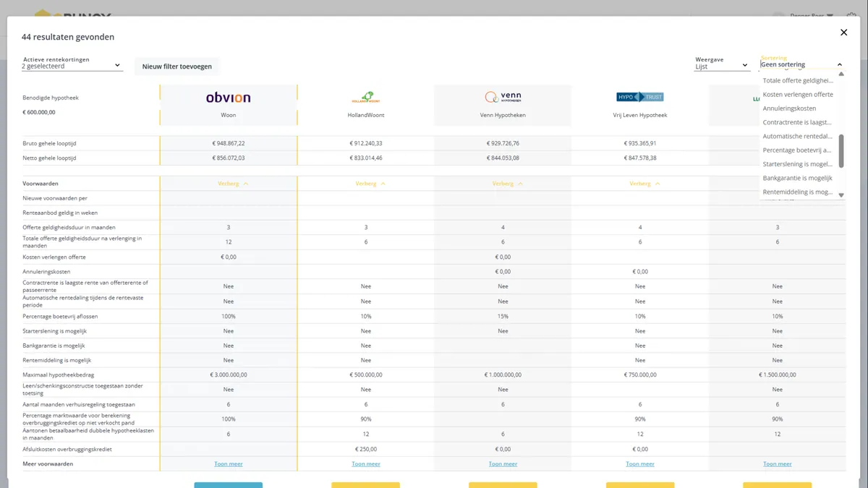Click the Obvion logo
868x488 pixels.
(229, 98)
